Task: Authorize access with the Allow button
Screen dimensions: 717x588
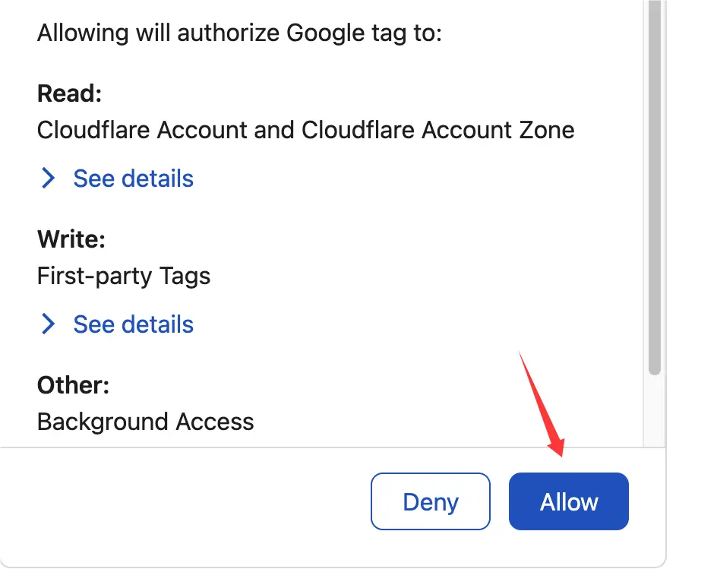Action: tap(568, 501)
